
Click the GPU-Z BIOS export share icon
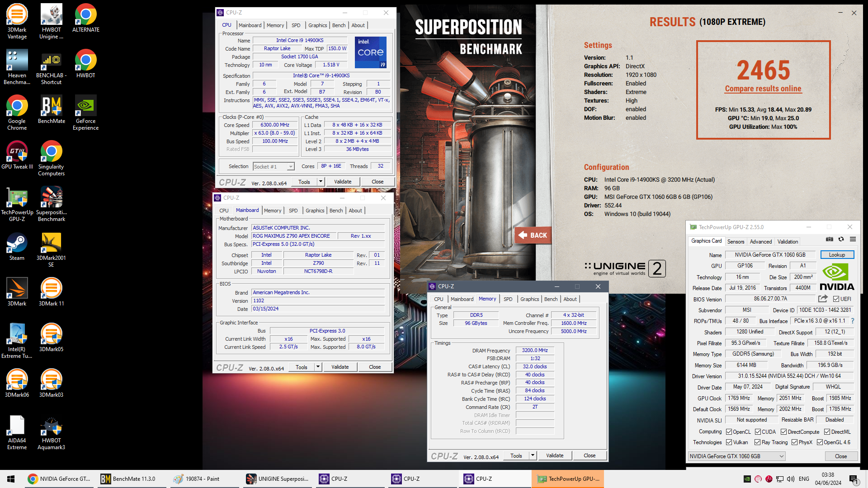pyautogui.click(x=823, y=299)
